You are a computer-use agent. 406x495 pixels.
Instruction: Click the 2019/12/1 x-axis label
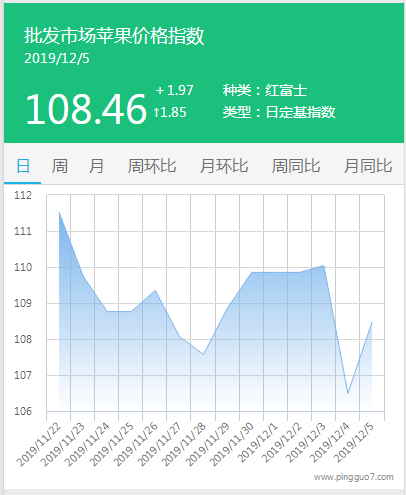coord(258,442)
